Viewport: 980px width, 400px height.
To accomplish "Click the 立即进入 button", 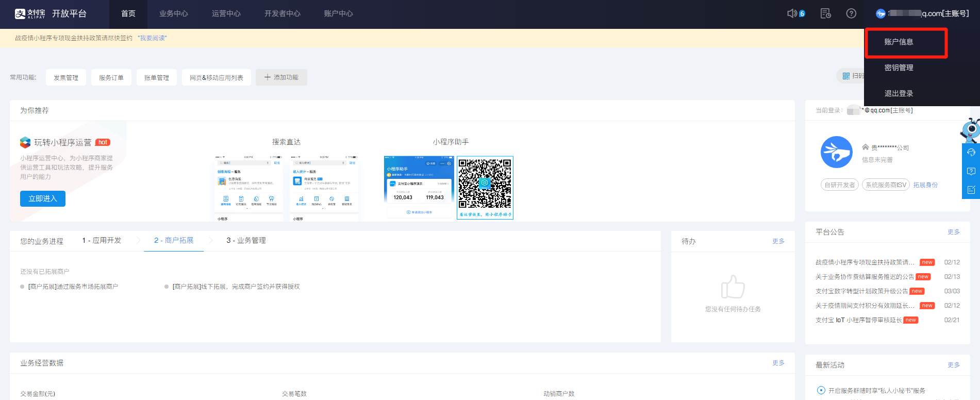I will (x=43, y=198).
